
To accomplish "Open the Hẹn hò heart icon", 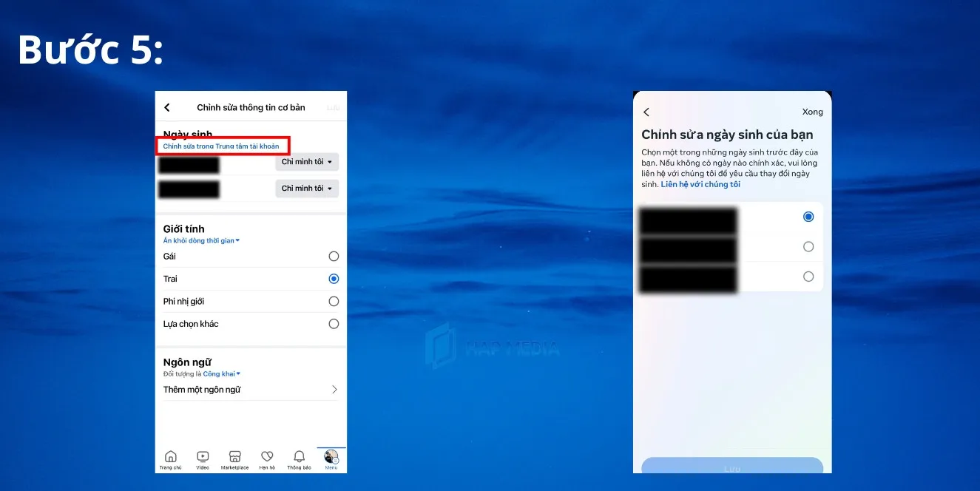I will tap(266, 456).
